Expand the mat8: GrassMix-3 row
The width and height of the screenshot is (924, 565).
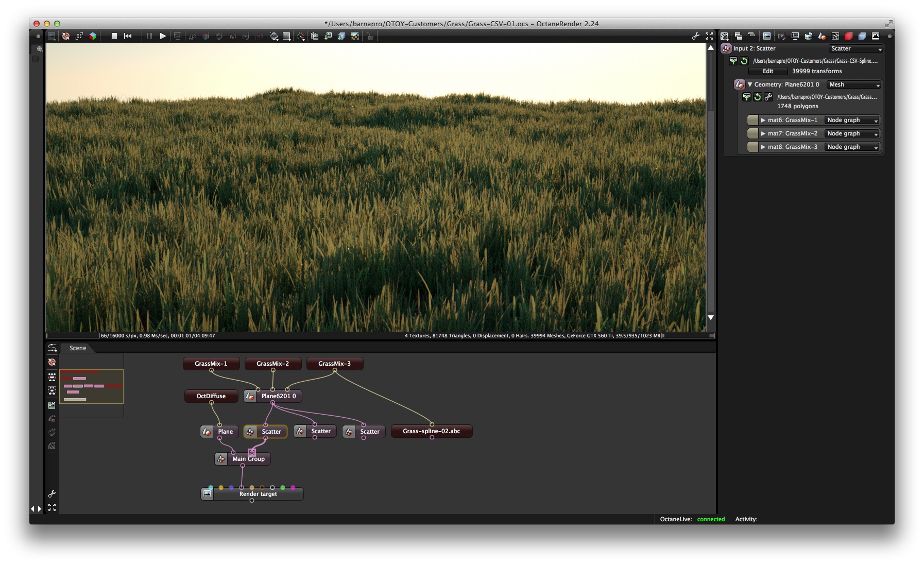(x=763, y=147)
